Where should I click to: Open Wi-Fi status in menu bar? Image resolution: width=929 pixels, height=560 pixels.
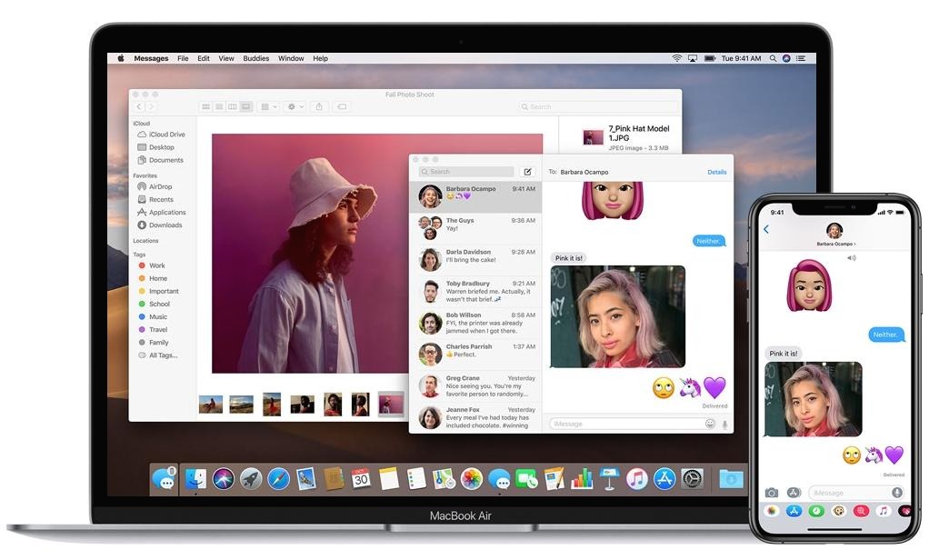676,58
